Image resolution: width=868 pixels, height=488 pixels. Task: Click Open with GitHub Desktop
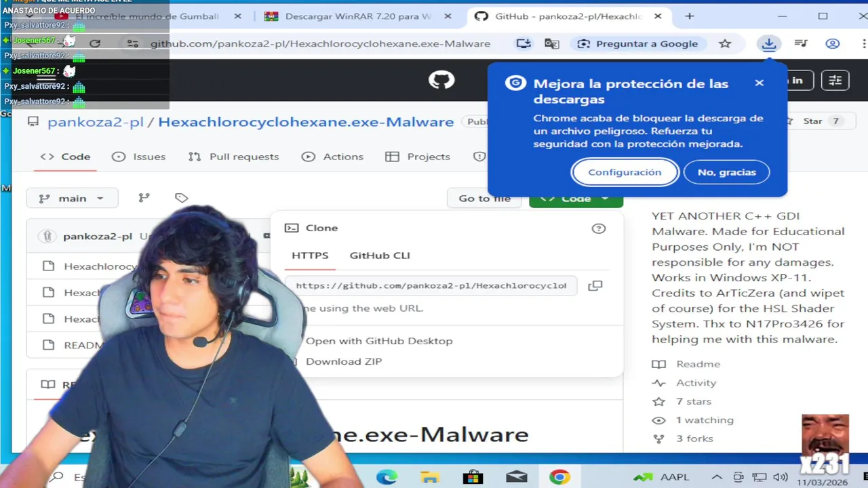pyautogui.click(x=378, y=341)
